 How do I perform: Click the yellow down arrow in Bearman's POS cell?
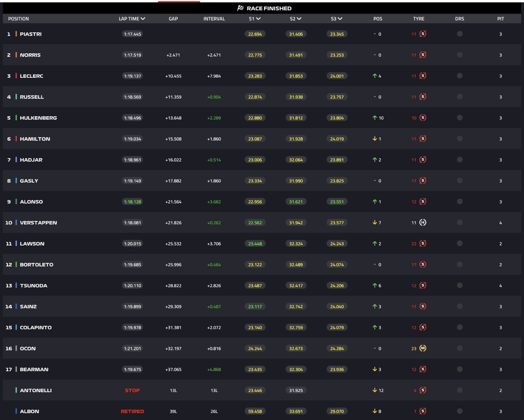(375, 369)
